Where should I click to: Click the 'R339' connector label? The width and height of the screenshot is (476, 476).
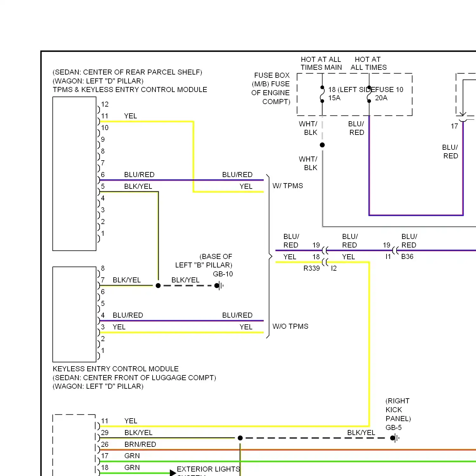[311, 268]
